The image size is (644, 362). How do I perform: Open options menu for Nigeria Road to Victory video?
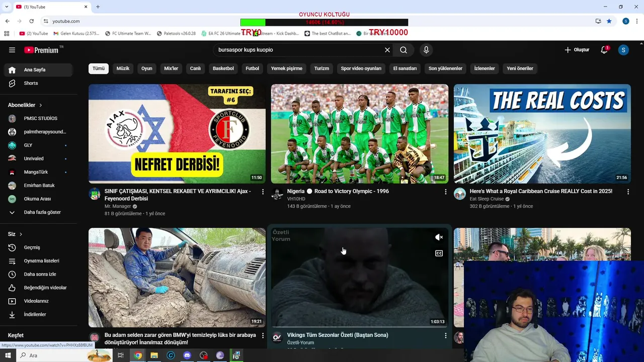[x=445, y=192]
